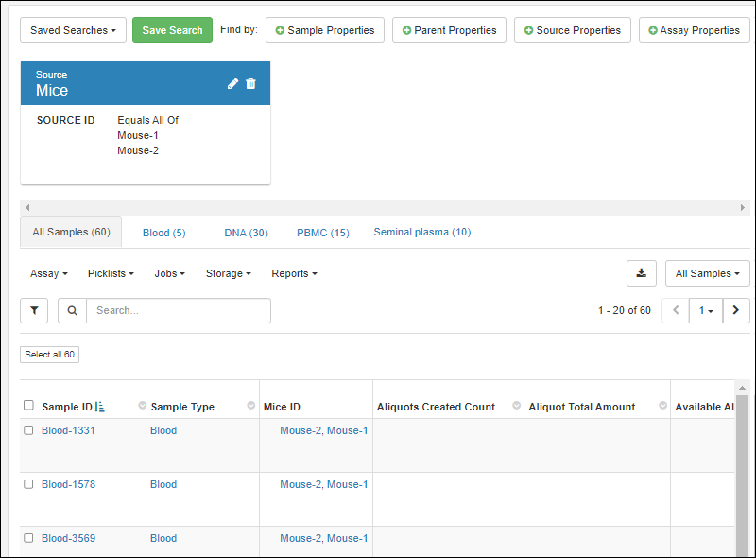
Task: Open the Blood-3569 sample link
Action: point(68,538)
